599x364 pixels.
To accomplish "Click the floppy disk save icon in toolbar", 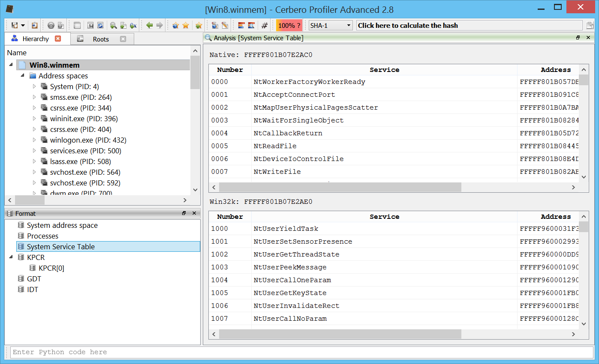I will click(x=15, y=25).
